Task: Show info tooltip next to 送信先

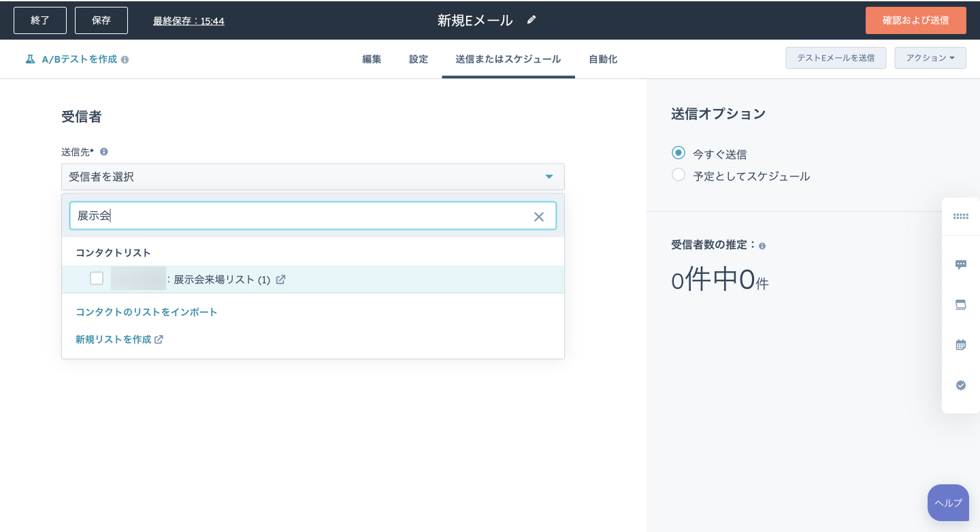Action: pyautogui.click(x=104, y=152)
